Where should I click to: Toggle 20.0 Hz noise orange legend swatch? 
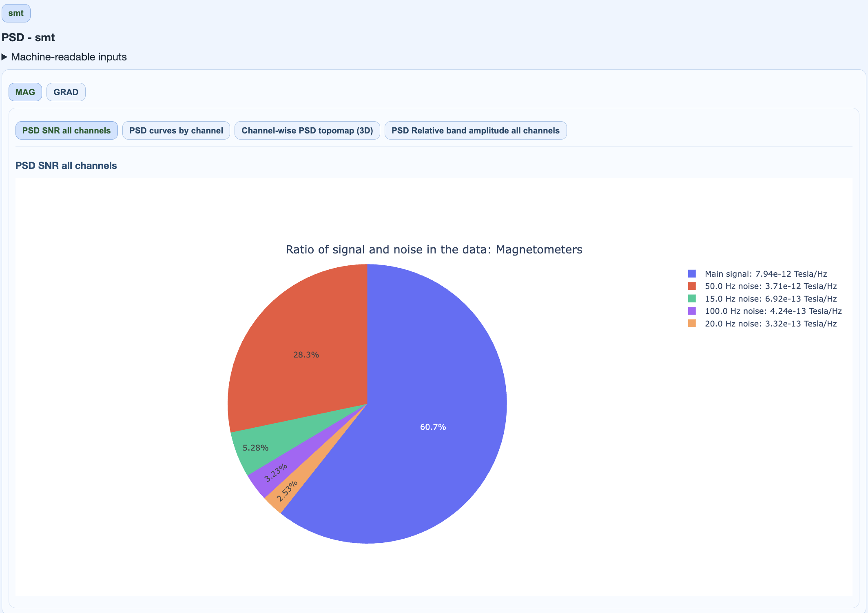coord(692,324)
